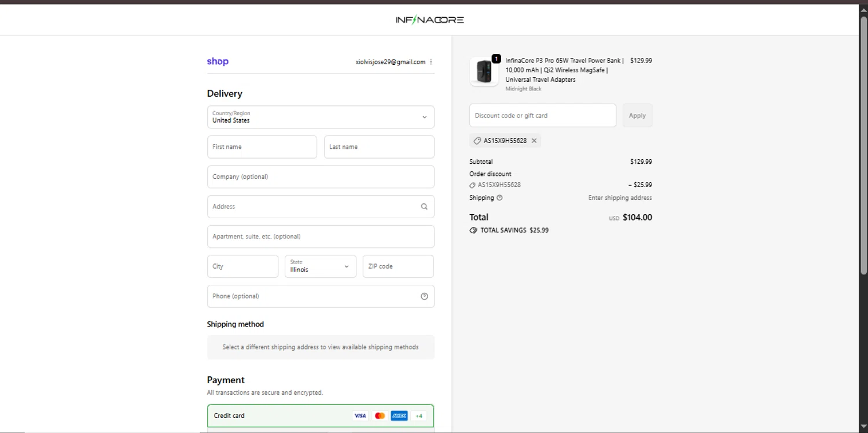Click tag icon next to Total Savings
The image size is (868, 433).
(x=473, y=230)
